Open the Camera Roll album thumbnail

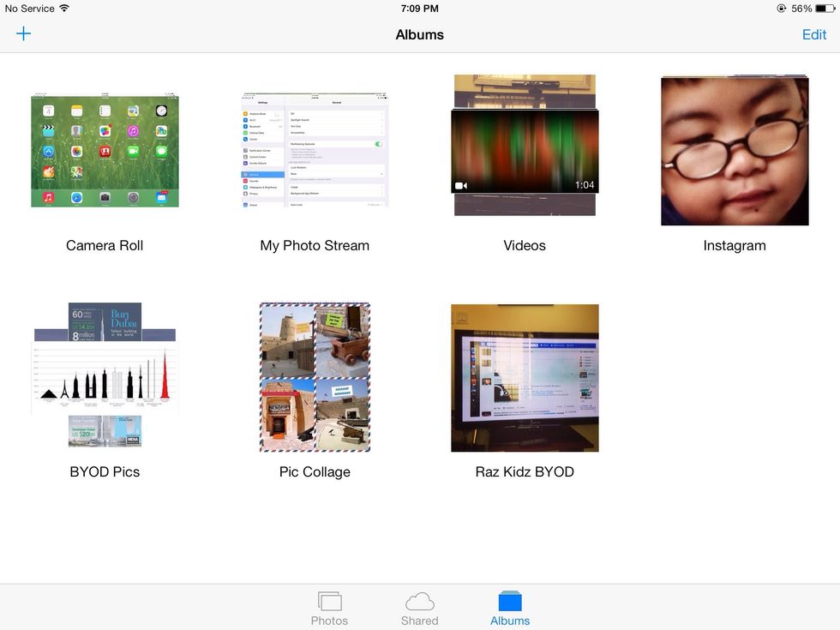(x=105, y=151)
